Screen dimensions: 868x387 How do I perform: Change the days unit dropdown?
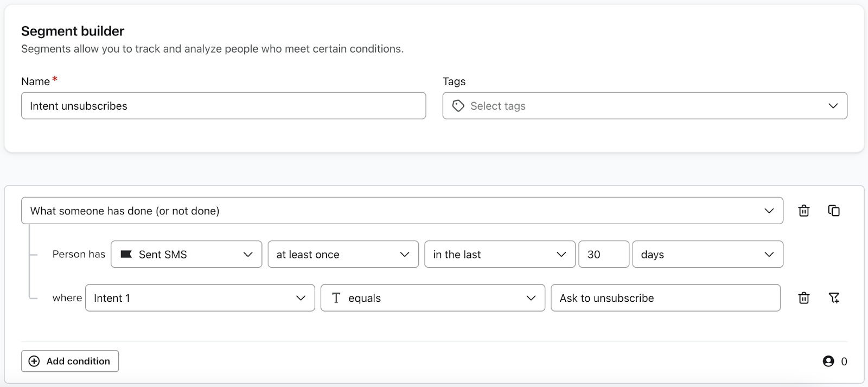[707, 255]
